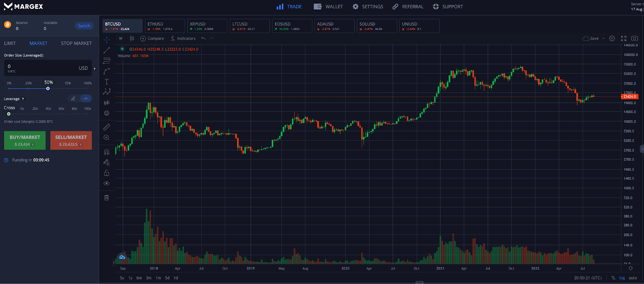Viewport: 644px width, 284px height.
Task: Open the Indicators menu
Action: click(x=183, y=38)
